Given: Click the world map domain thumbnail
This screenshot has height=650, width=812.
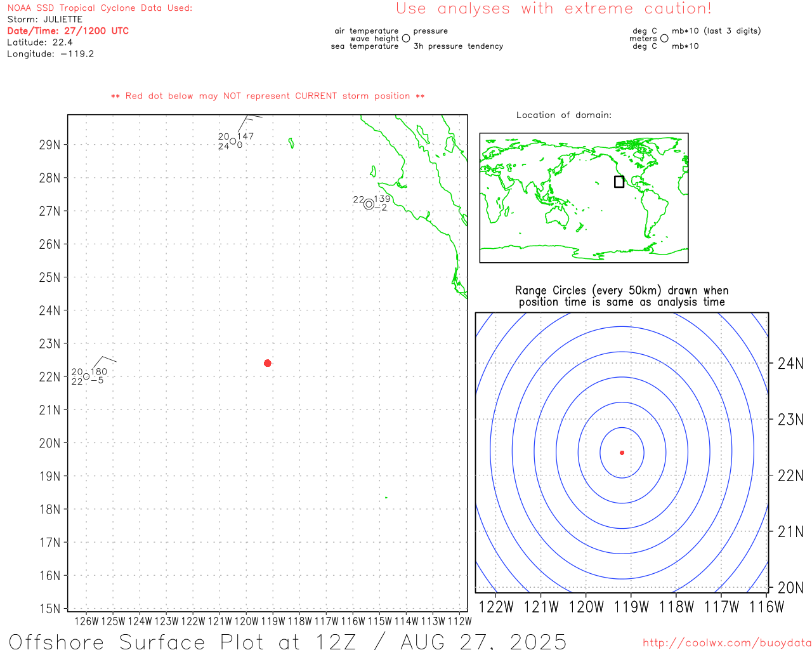Looking at the screenshot, I should 584,198.
